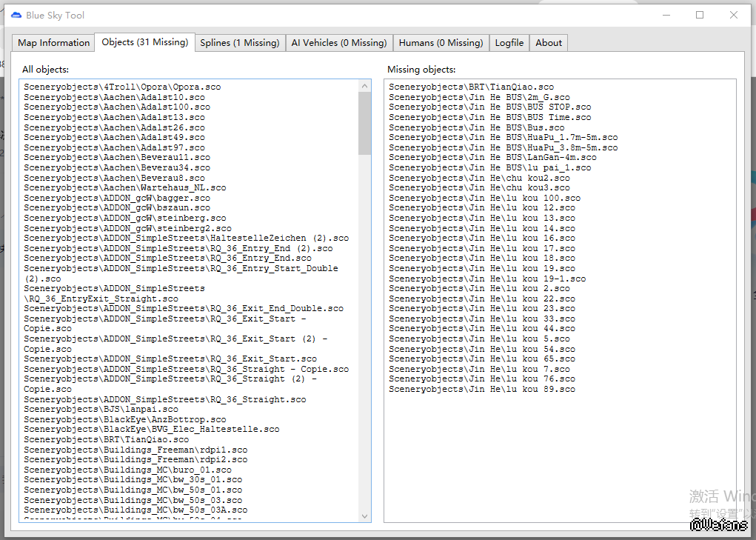
Task: Select the Objects (31 Missing) tab
Action: pos(144,42)
